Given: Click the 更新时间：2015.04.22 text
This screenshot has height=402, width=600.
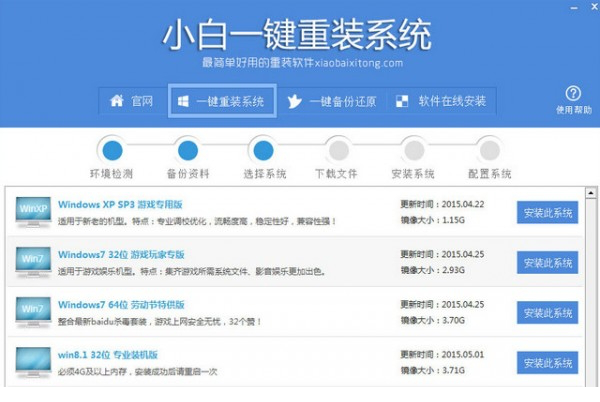Looking at the screenshot, I should point(442,204).
